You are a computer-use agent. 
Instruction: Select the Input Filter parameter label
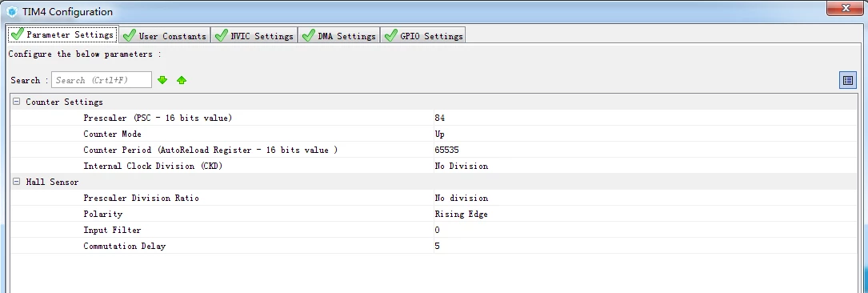112,230
